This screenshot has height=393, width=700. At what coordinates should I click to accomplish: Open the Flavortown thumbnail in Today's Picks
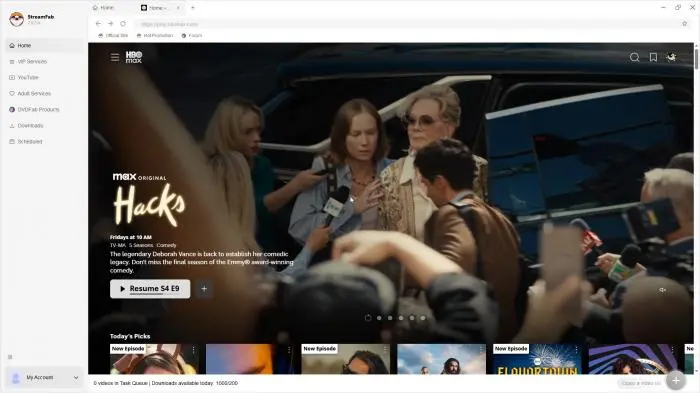pos(538,359)
